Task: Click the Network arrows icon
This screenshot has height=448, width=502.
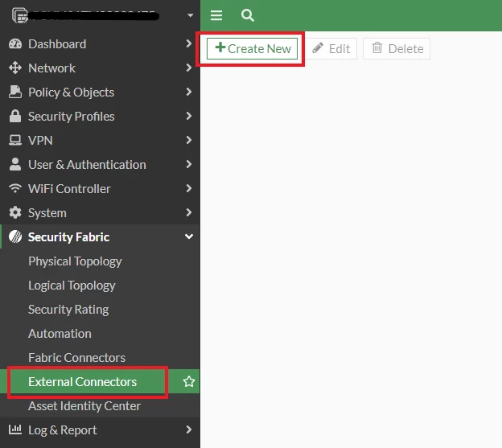Action: point(15,68)
